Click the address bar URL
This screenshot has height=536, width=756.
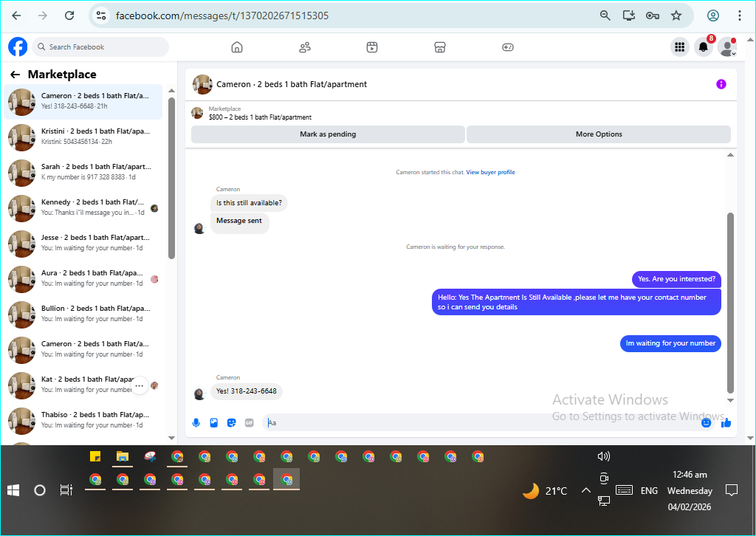[222, 16]
